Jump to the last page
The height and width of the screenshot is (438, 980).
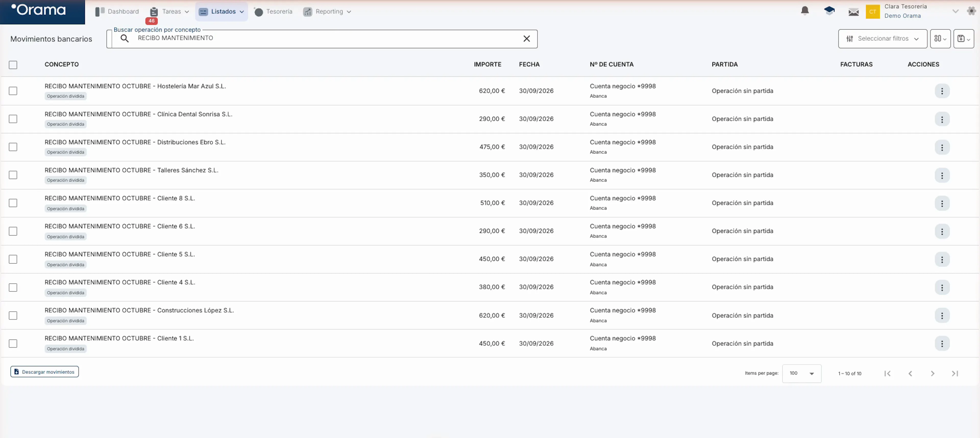[x=955, y=373]
